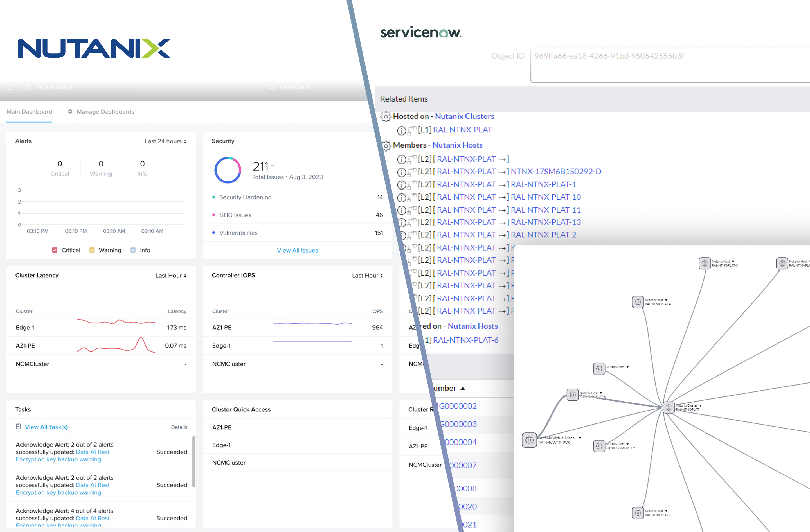Select the RAL-NTNX-PLAT-6 host node
810x532 pixels.
point(573,395)
